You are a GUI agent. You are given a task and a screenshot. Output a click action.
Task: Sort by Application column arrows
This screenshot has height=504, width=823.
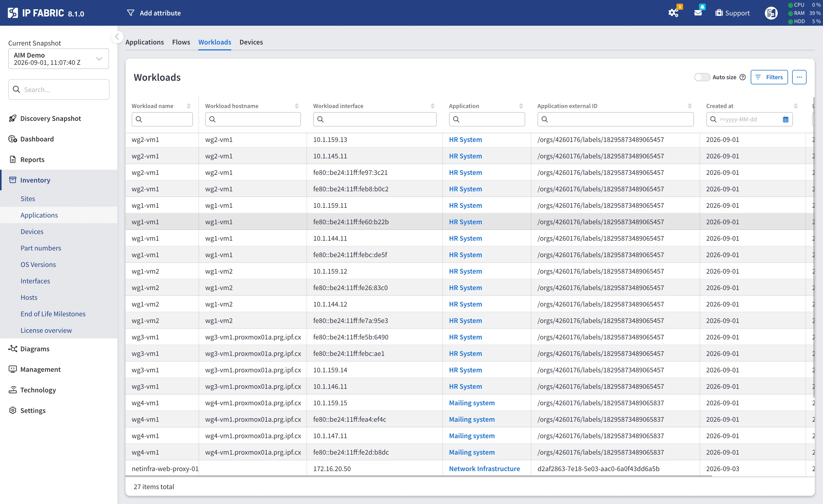pyautogui.click(x=521, y=106)
